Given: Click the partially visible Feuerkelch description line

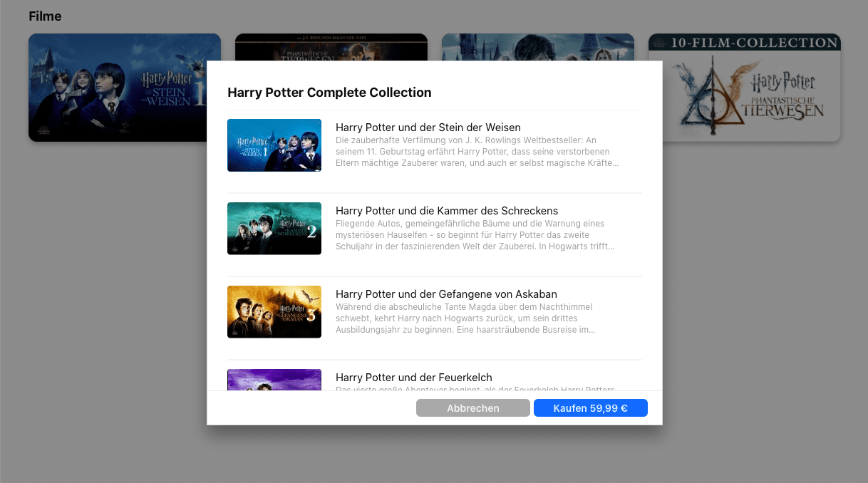Looking at the screenshot, I should click(475, 388).
